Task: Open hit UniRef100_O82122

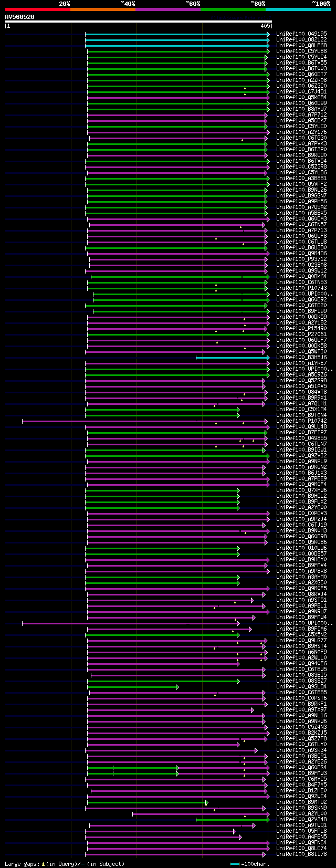Action: 301,40
